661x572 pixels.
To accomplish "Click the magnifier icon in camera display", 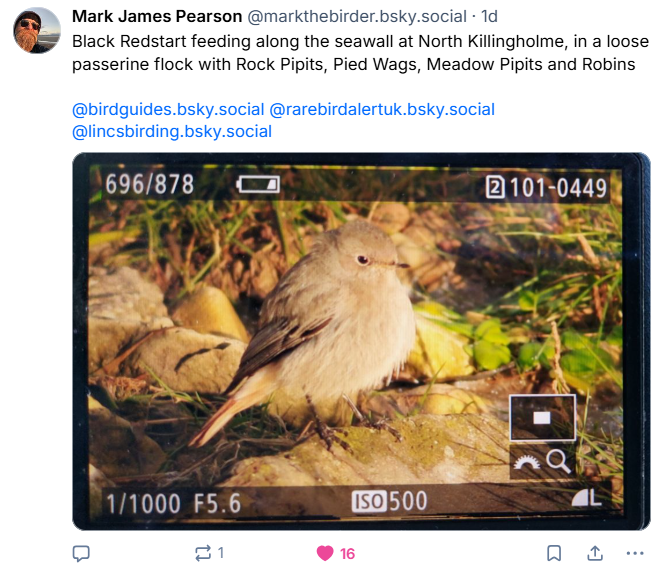I will [x=558, y=461].
